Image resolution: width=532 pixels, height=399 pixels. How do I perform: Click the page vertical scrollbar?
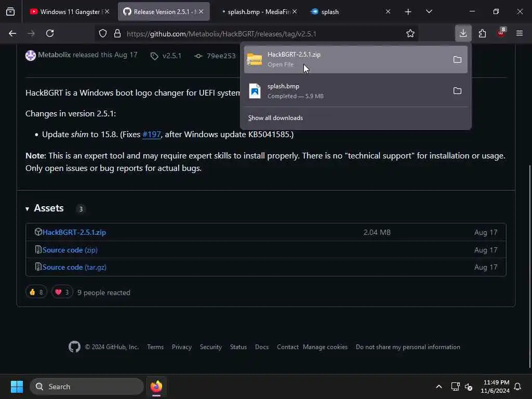(x=529, y=267)
